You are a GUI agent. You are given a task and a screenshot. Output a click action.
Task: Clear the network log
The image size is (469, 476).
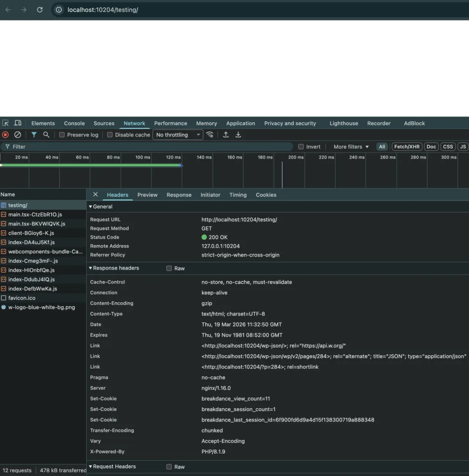pyautogui.click(x=18, y=134)
